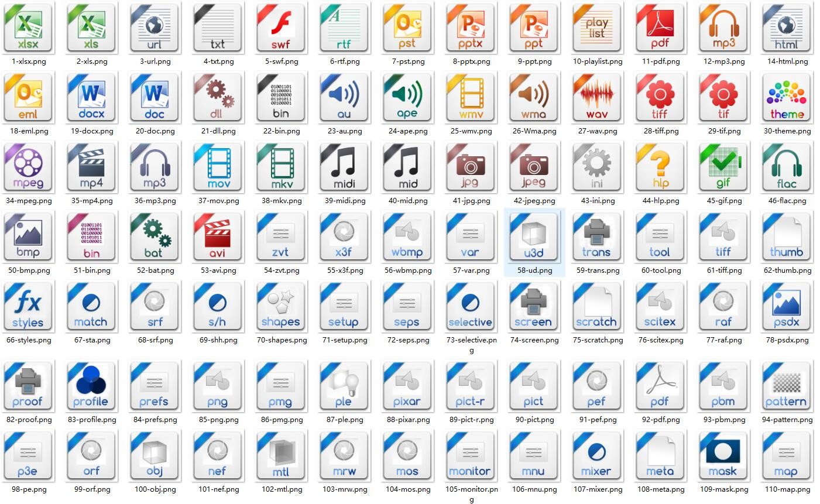Click the mtl dark cube icon

click(281, 456)
